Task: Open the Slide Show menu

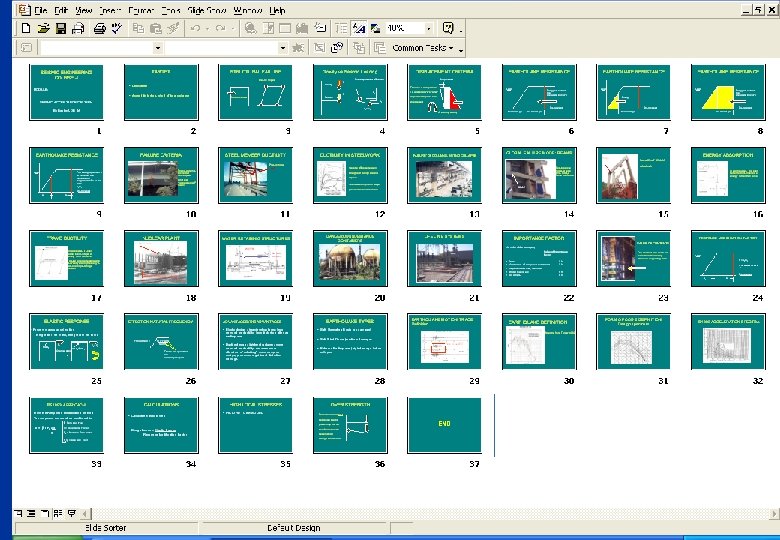Action: click(206, 10)
